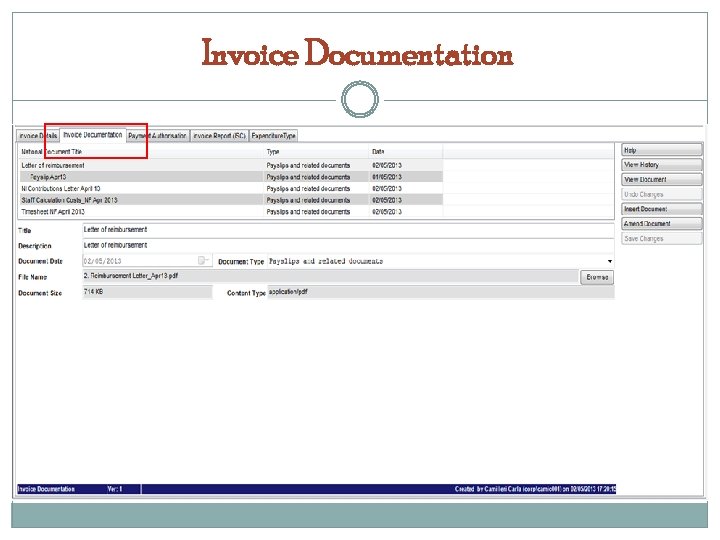The height and width of the screenshot is (540, 720).
Task: Click the Browse button beside File Name
Action: (x=597, y=277)
